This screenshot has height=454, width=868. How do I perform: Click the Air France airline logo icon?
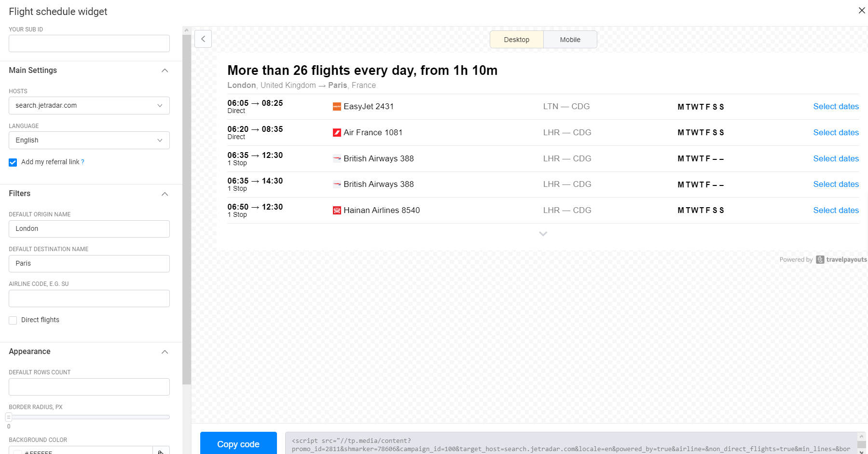pyautogui.click(x=337, y=132)
